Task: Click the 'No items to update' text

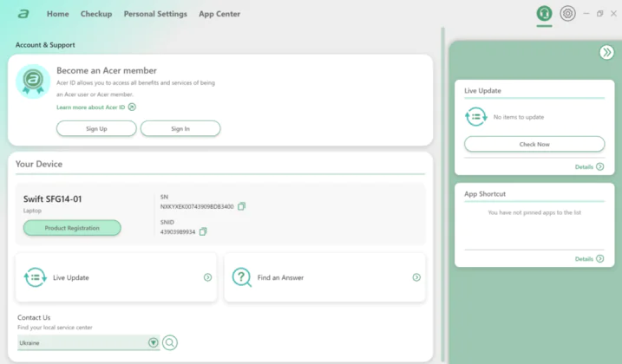Action: pos(519,117)
